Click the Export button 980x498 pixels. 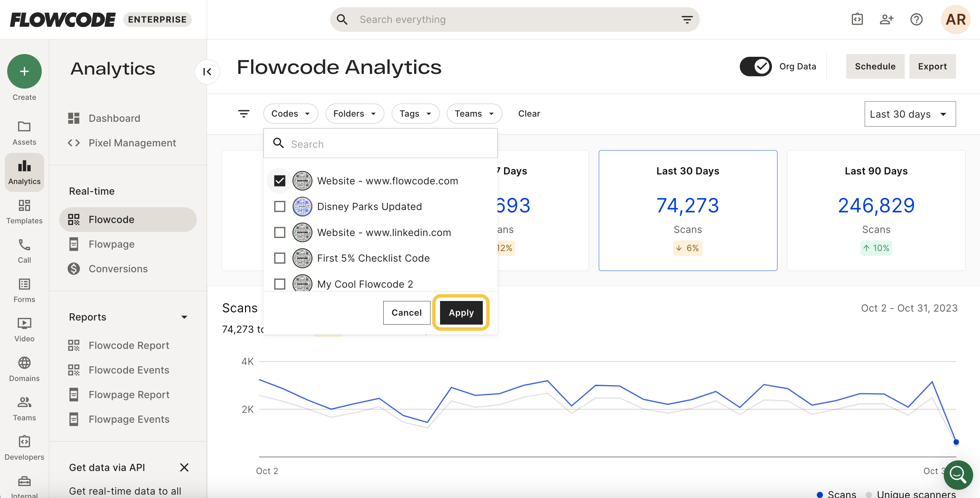932,66
